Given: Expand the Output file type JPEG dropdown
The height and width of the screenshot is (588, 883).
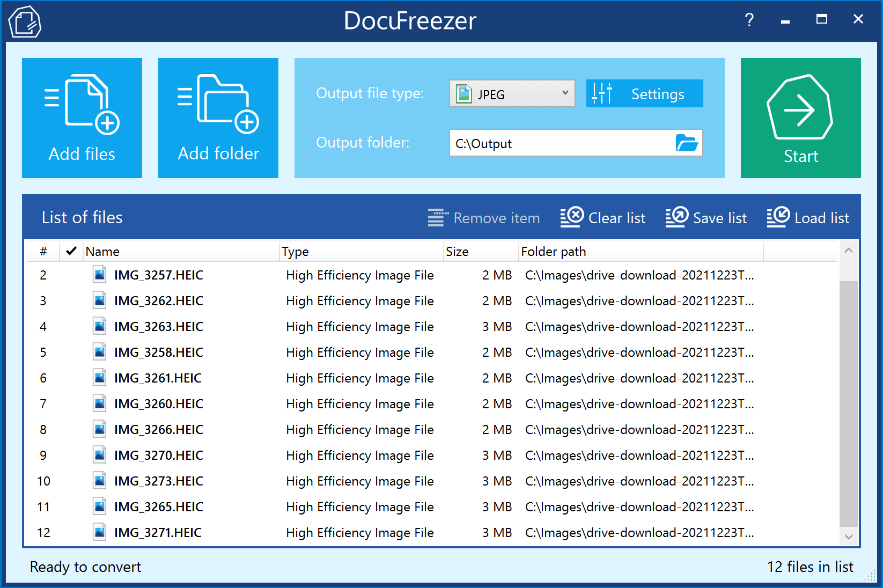Looking at the screenshot, I should (x=512, y=94).
